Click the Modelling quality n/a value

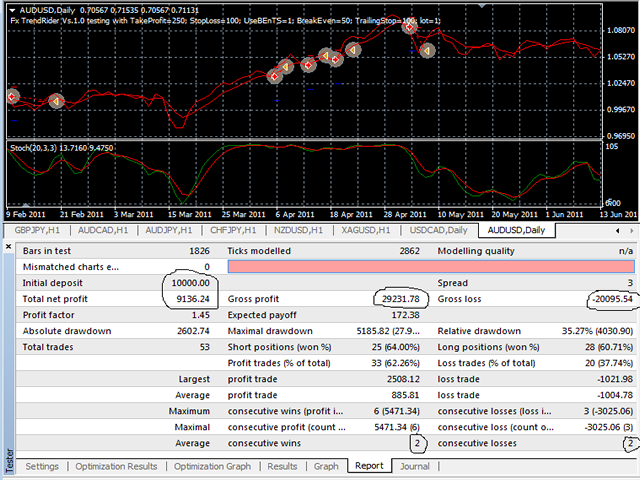tap(626, 251)
